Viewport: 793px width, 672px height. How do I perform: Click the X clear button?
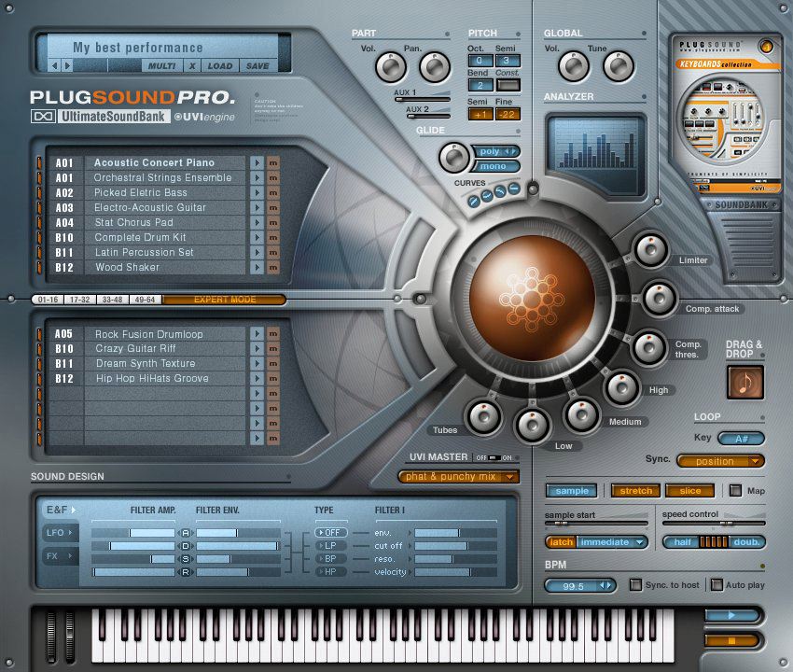click(x=192, y=65)
